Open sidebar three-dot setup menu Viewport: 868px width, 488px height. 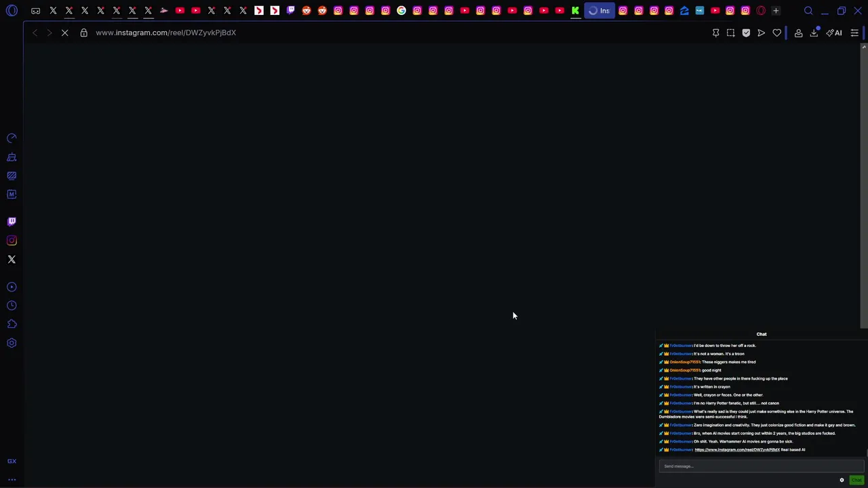[12, 480]
